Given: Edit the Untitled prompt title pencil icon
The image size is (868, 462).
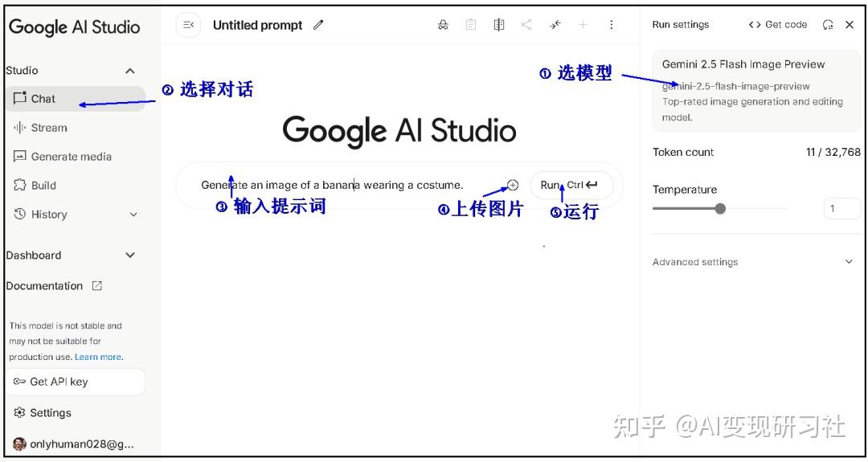Looking at the screenshot, I should (x=318, y=25).
